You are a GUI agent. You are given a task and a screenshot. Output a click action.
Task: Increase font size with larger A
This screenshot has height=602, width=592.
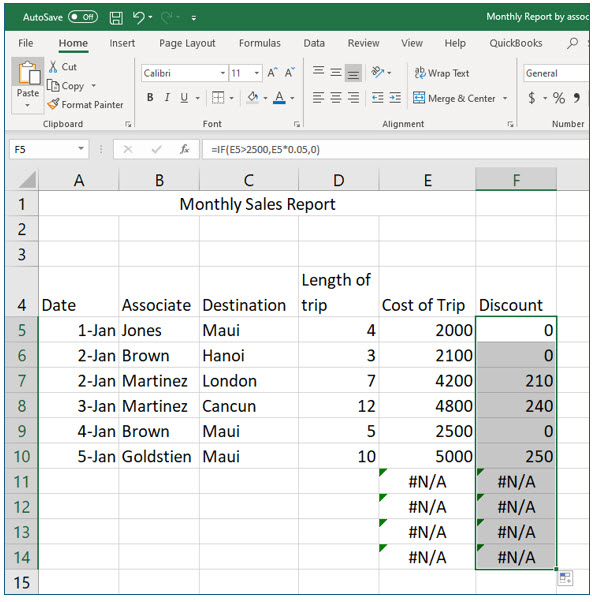tap(272, 73)
